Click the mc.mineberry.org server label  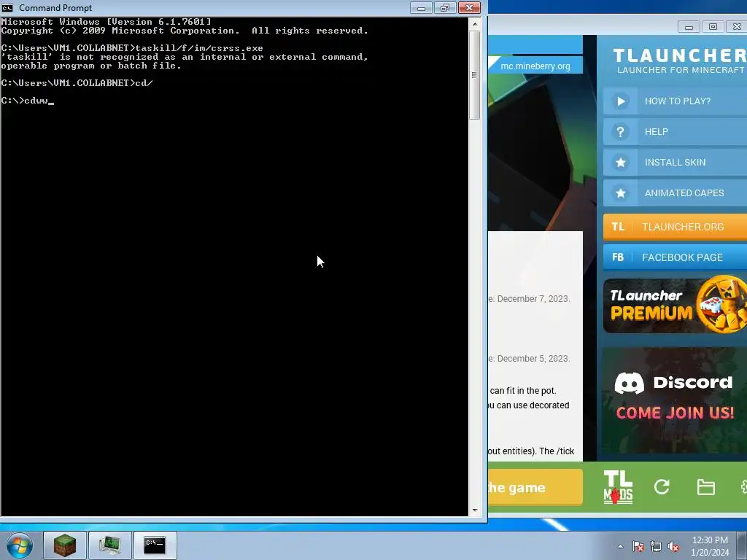pos(535,66)
